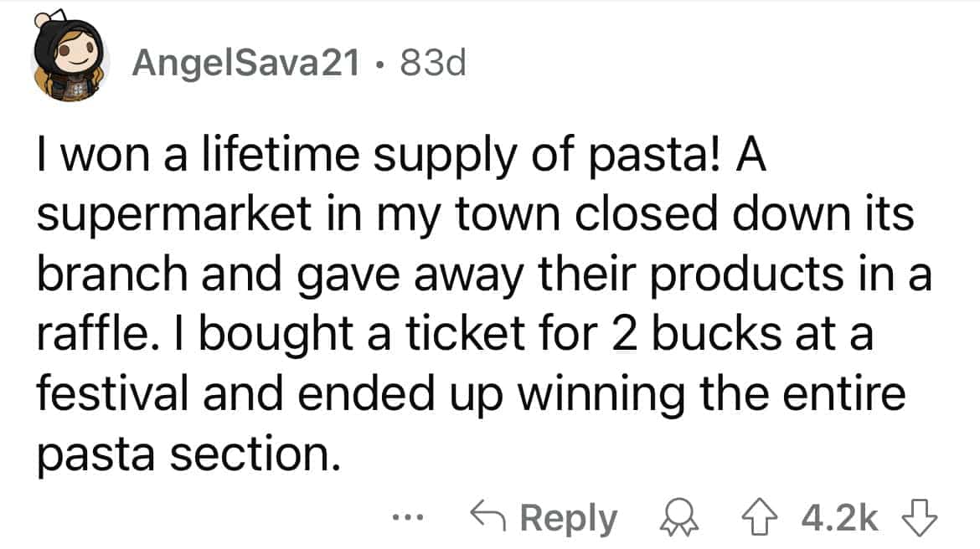
Task: Click AngelSava21's Snoo avatar image
Action: pos(70,64)
